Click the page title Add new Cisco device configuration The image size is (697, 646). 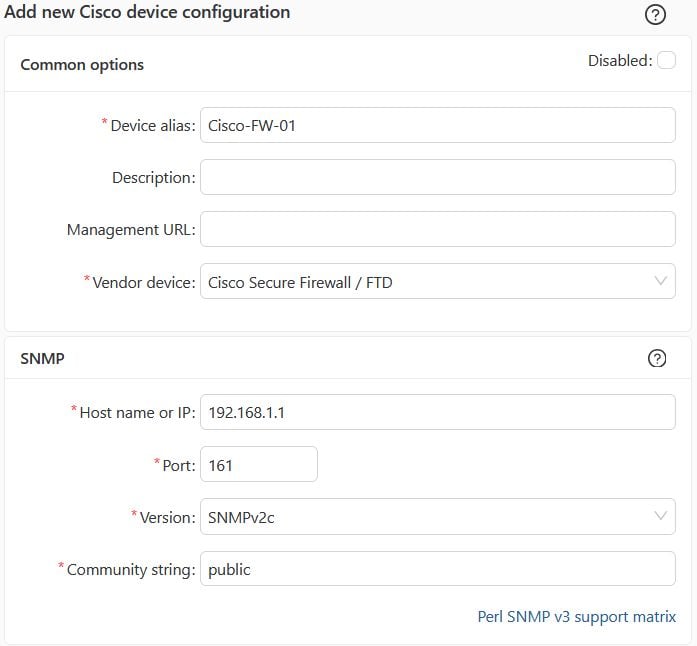click(x=147, y=12)
